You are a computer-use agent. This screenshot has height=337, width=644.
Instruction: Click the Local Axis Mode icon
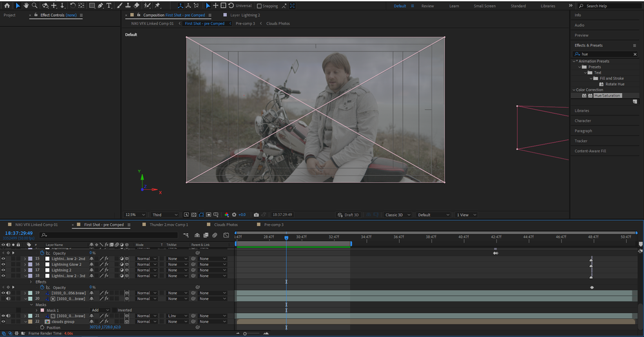point(181,6)
